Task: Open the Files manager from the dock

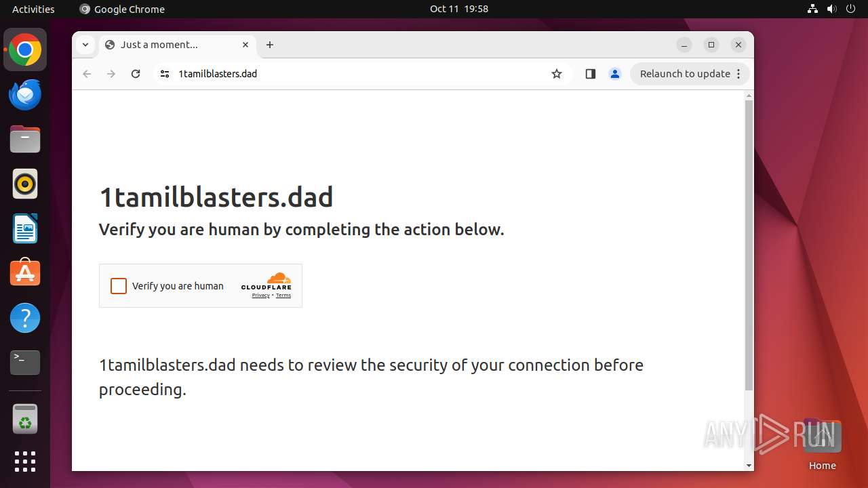Action: click(25, 139)
